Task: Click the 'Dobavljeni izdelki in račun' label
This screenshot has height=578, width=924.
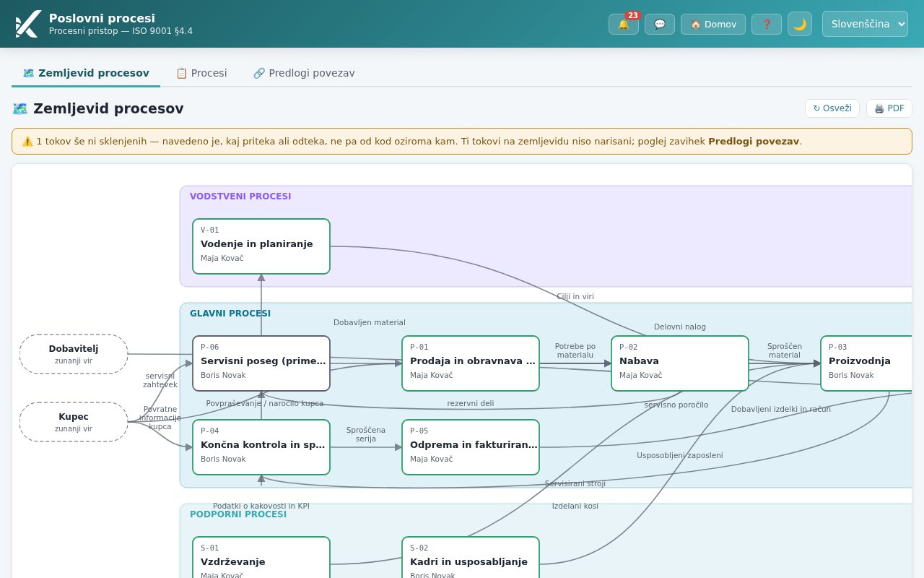Action: point(781,409)
